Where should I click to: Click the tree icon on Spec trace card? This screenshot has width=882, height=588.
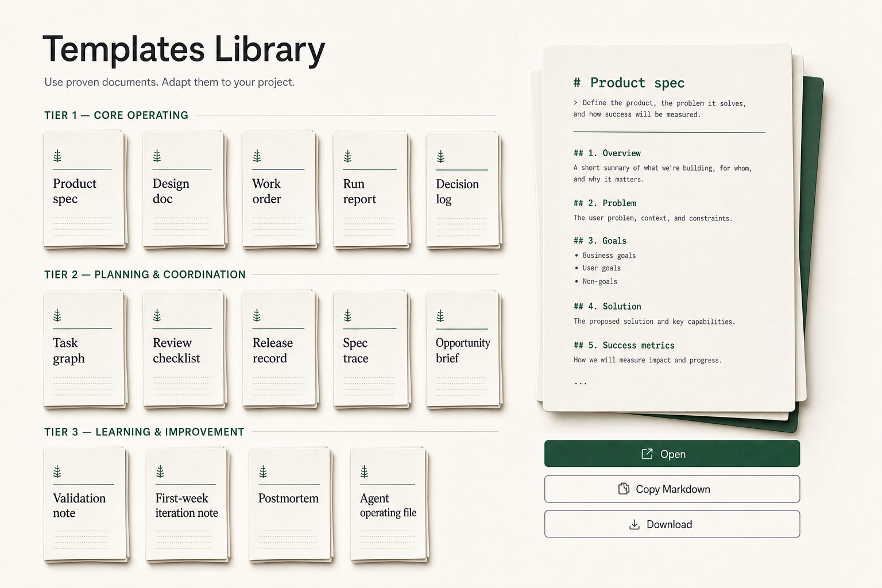[347, 315]
